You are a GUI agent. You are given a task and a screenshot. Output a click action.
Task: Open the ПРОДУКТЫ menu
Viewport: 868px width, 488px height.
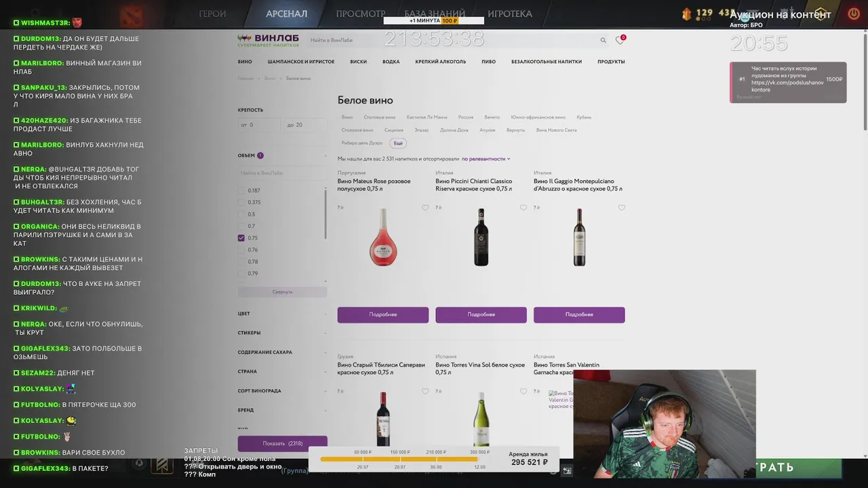(611, 62)
